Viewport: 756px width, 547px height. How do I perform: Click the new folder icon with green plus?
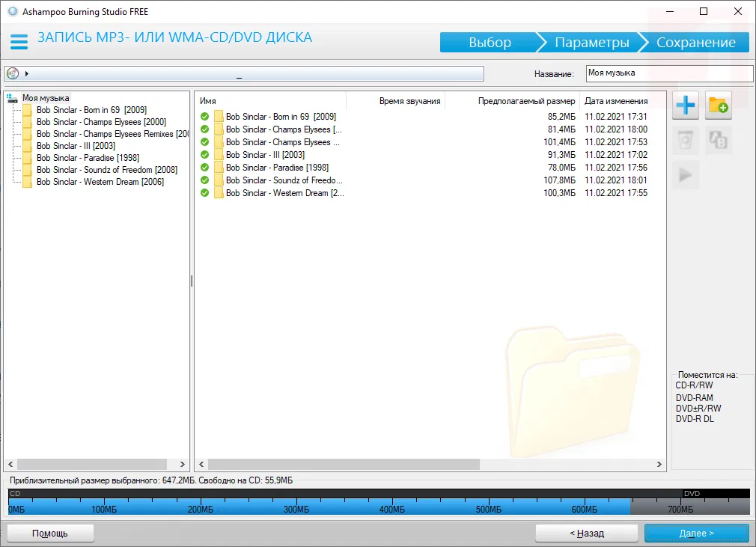718,105
